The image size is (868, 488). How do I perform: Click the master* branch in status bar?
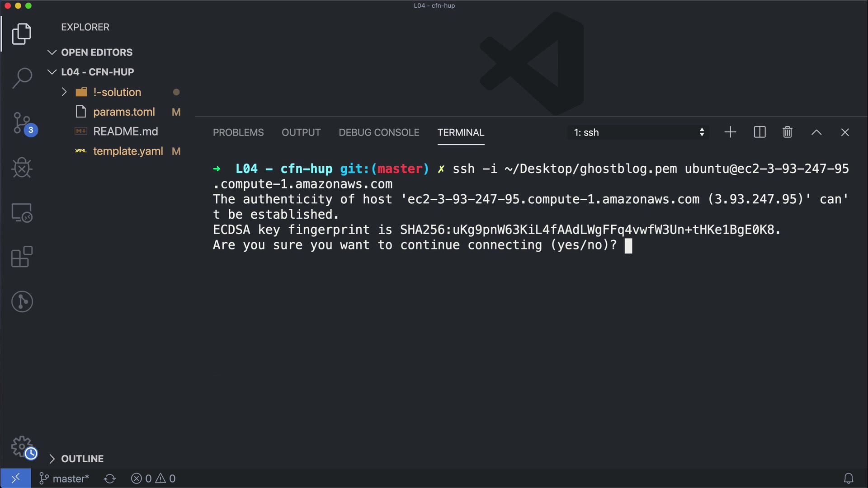[65, 479]
